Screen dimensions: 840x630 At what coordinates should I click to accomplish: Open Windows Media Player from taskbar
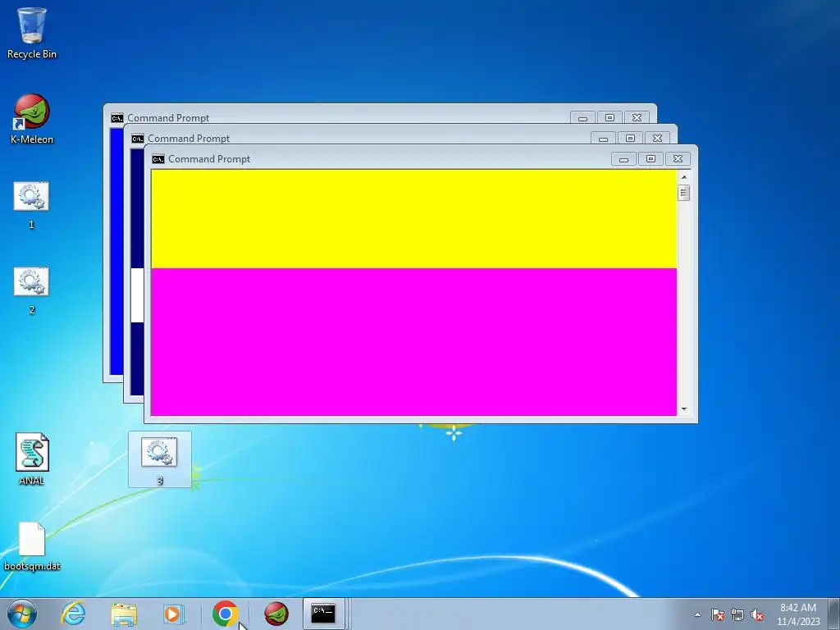(174, 614)
